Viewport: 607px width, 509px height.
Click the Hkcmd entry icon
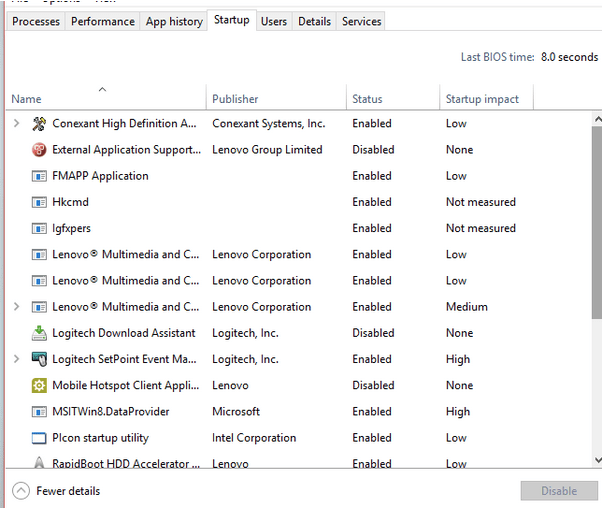[39, 202]
